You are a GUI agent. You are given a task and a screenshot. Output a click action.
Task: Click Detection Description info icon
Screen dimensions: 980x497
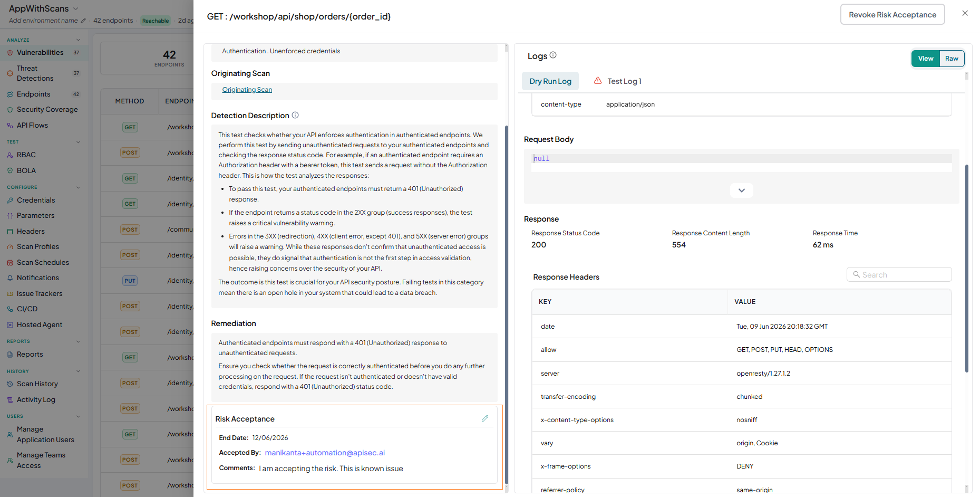[295, 115]
